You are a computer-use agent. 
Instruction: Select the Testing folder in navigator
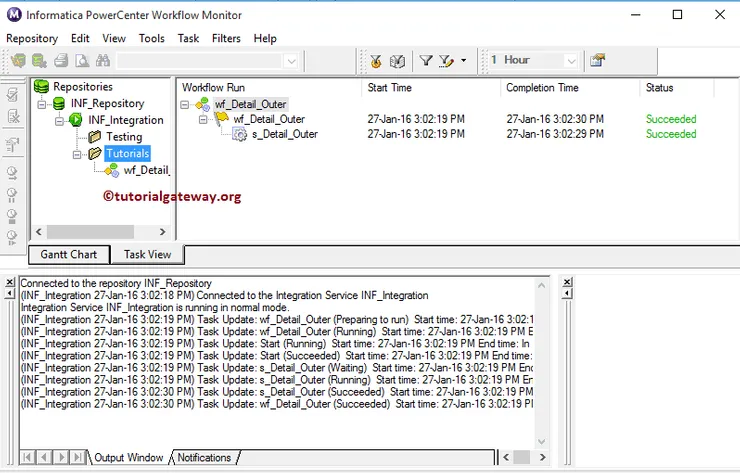pyautogui.click(x=124, y=137)
